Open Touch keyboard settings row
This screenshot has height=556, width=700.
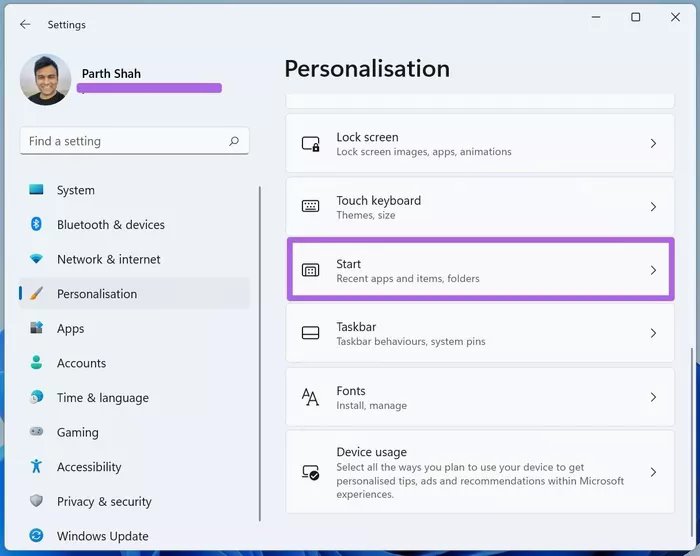480,207
